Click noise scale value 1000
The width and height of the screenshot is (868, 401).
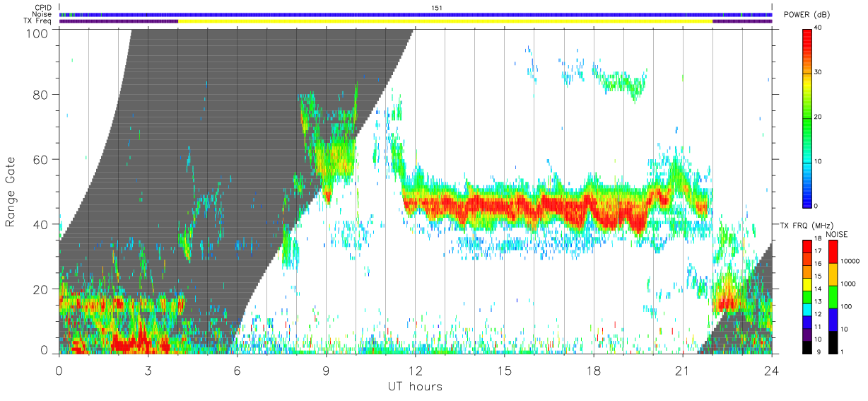848,284
